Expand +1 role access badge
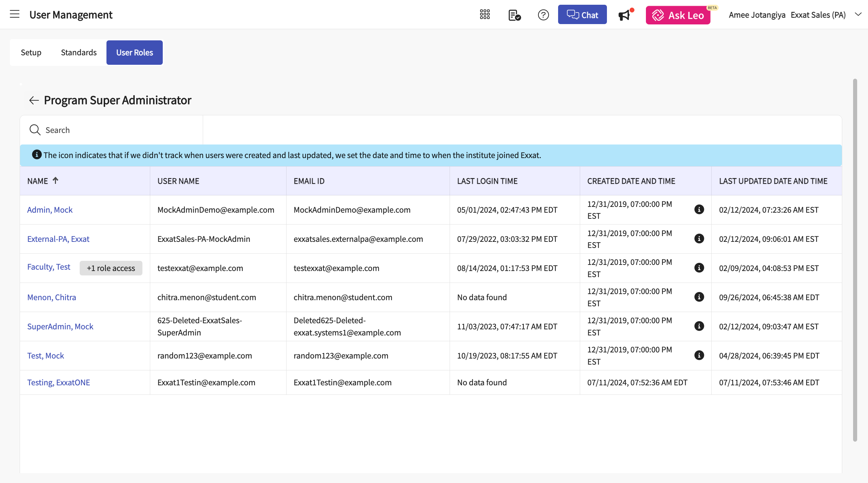 tap(111, 268)
